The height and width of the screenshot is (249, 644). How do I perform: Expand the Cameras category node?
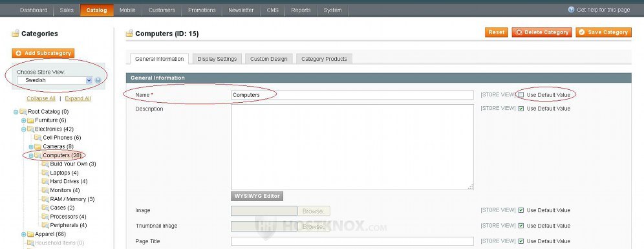pyautogui.click(x=31, y=147)
